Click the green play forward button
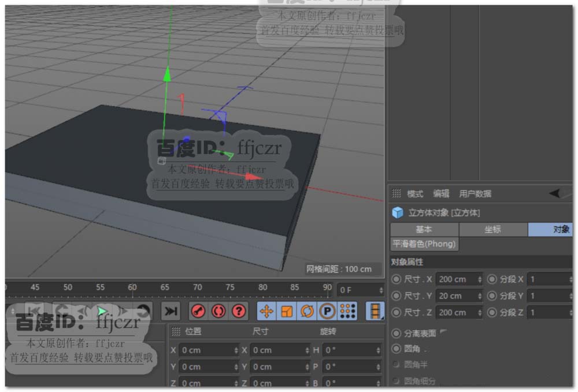 coord(102,311)
